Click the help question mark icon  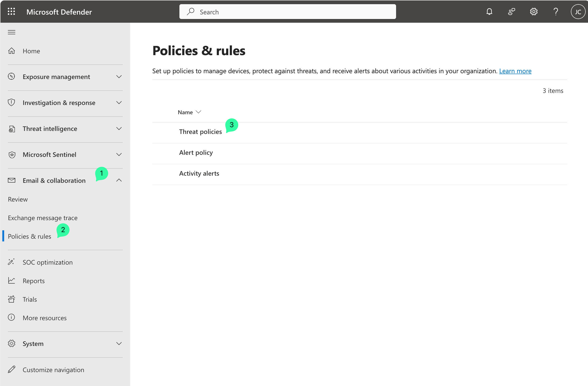point(556,12)
